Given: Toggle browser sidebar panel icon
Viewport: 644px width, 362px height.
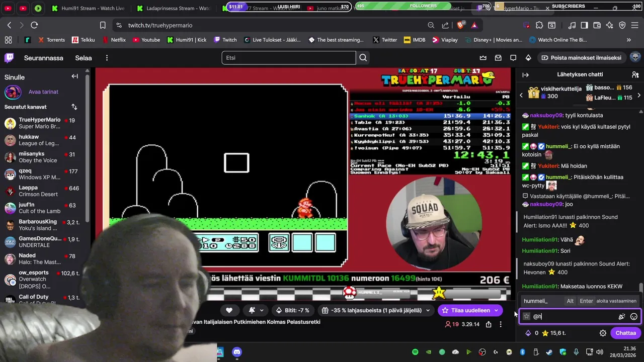Looking at the screenshot, I should tap(584, 25).
